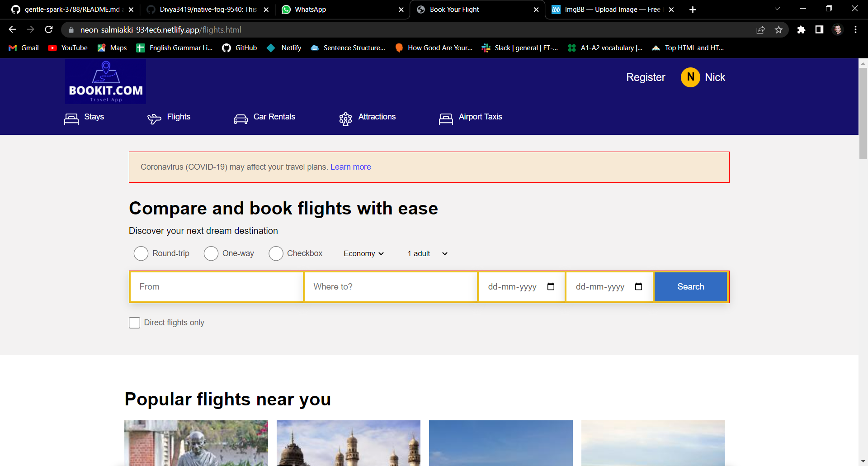Screen dimensions: 868x466
Task: Click the Register link
Action: pos(646,77)
